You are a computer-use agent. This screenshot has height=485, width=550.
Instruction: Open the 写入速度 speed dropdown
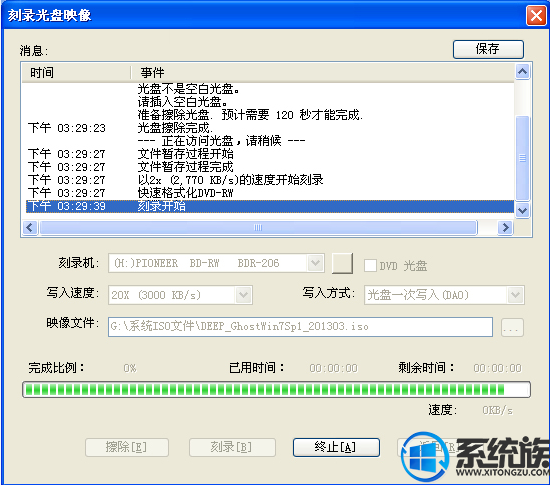[x=243, y=295]
